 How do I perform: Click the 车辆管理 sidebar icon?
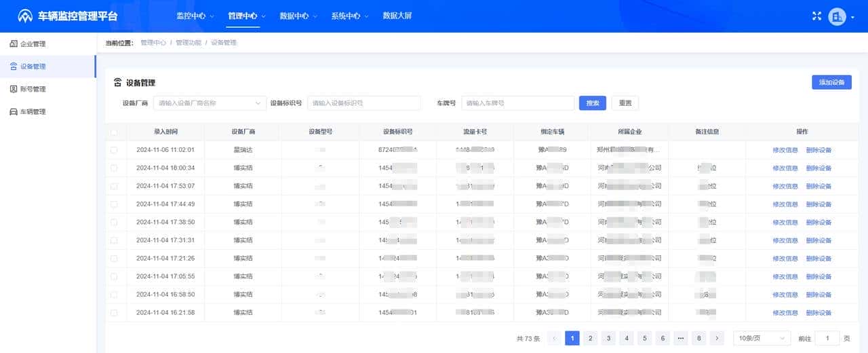pyautogui.click(x=14, y=111)
